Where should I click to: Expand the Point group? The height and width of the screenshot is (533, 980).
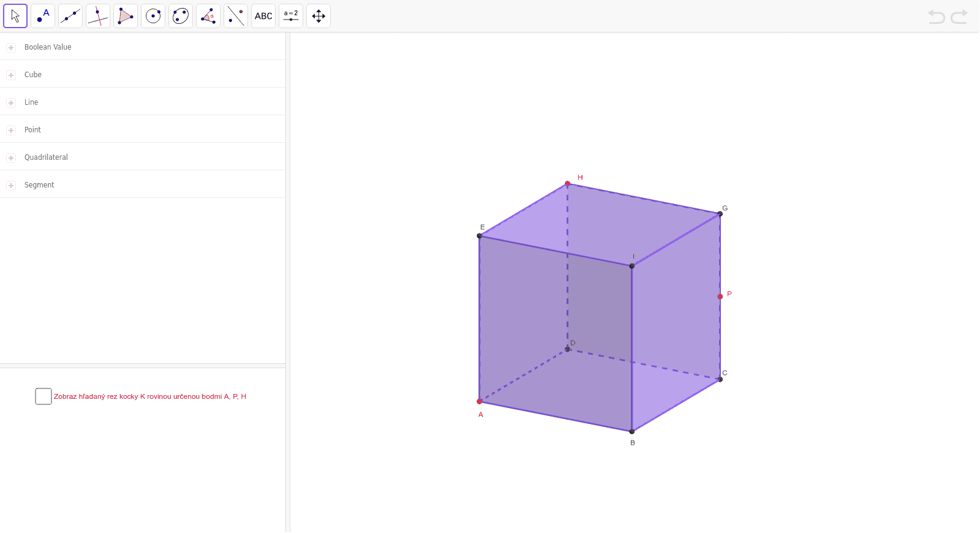(11, 130)
